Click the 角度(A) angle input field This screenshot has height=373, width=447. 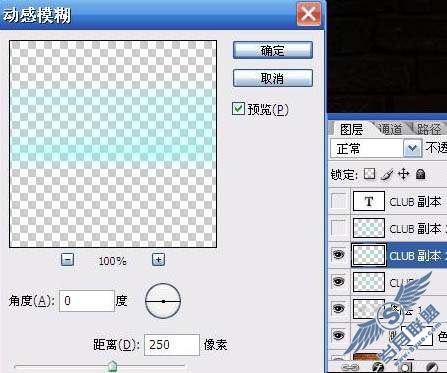pos(87,301)
